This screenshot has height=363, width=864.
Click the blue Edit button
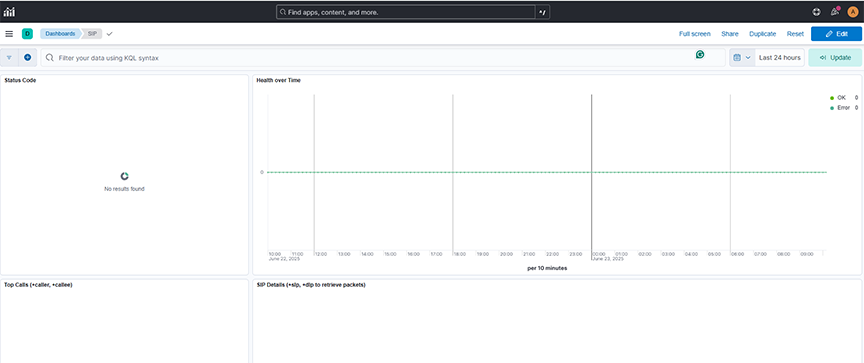[x=836, y=34]
